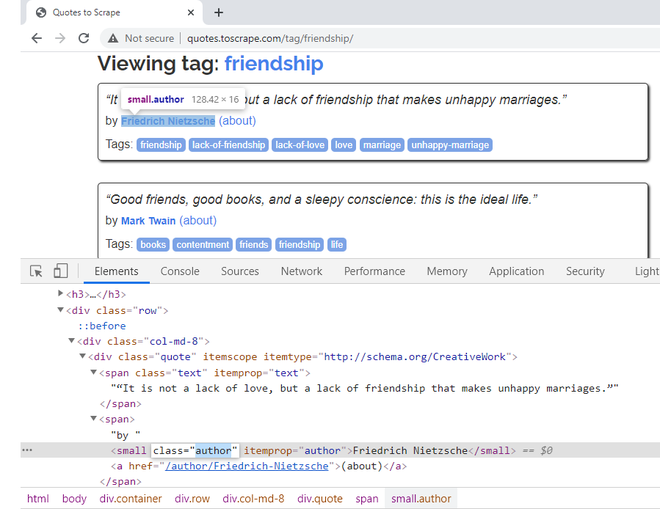Select span in the breadcrumb bar
660x509 pixels.
[367, 499]
